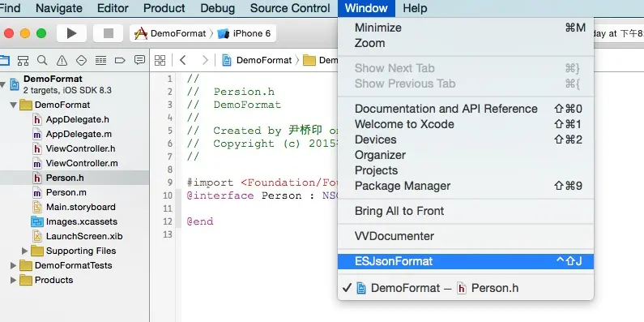The width and height of the screenshot is (644, 322).
Task: Choose Welcome to Xcode
Action: pos(466,124)
